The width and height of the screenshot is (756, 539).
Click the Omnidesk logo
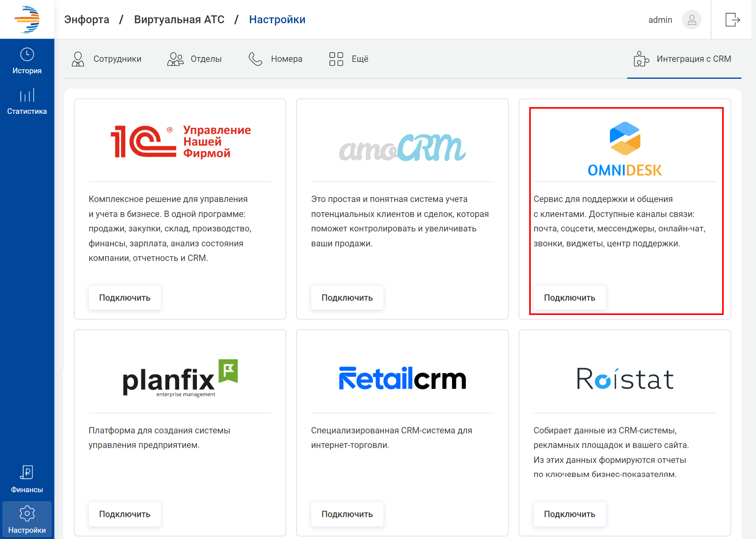tap(625, 149)
